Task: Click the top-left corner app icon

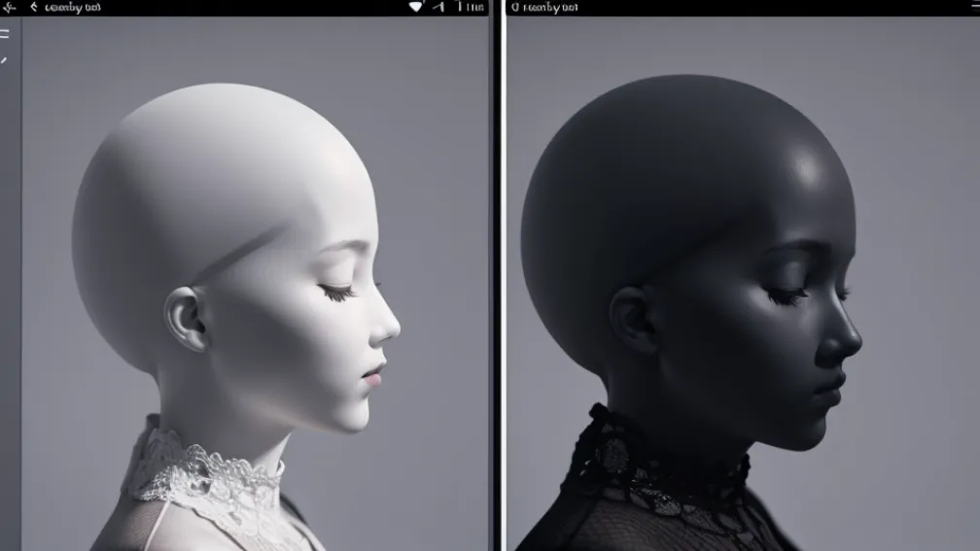Action: (x=9, y=8)
